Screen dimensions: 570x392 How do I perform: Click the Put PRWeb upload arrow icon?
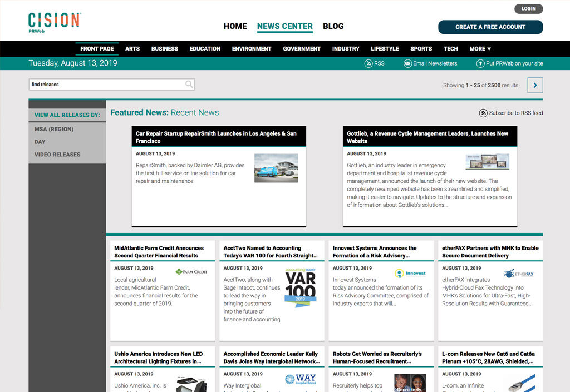[x=480, y=63]
